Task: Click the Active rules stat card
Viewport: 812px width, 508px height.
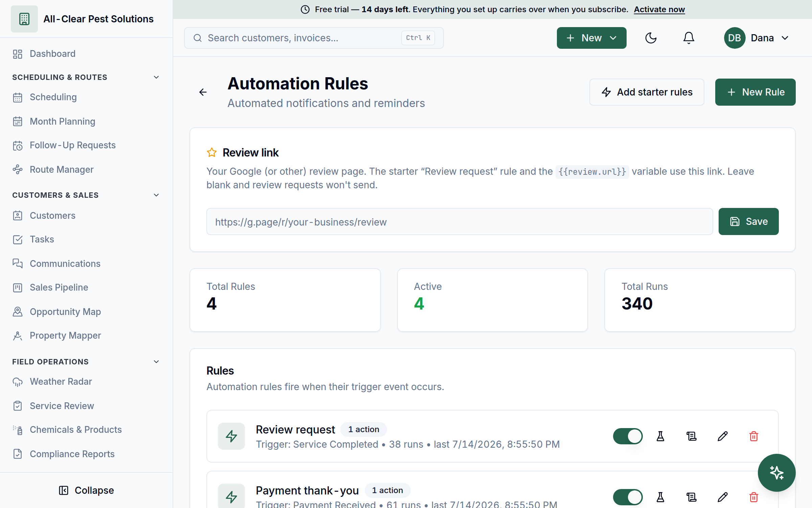Action: [492, 300]
